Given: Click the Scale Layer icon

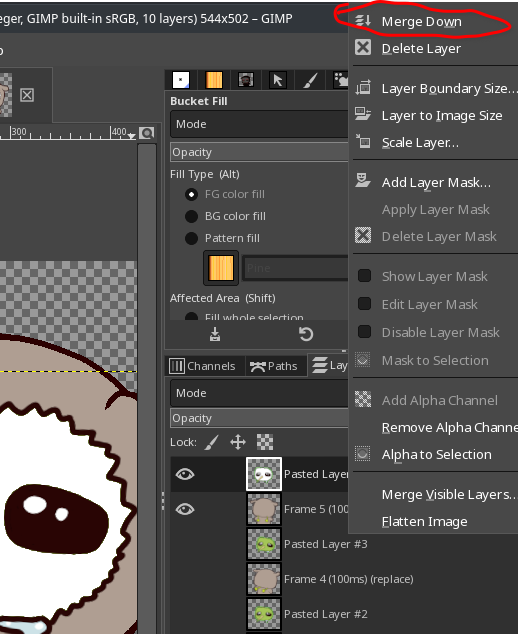Looking at the screenshot, I should pyautogui.click(x=363, y=142).
